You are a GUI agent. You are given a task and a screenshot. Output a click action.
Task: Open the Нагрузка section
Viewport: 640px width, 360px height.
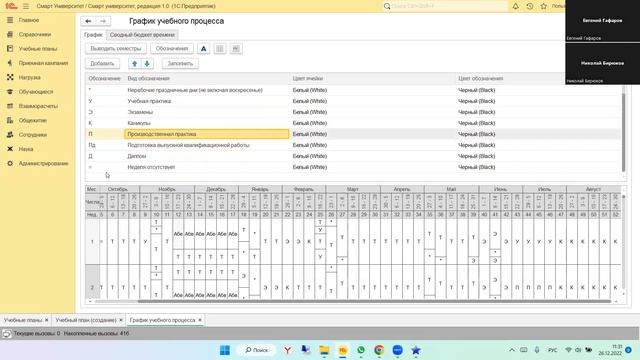pyautogui.click(x=29, y=77)
